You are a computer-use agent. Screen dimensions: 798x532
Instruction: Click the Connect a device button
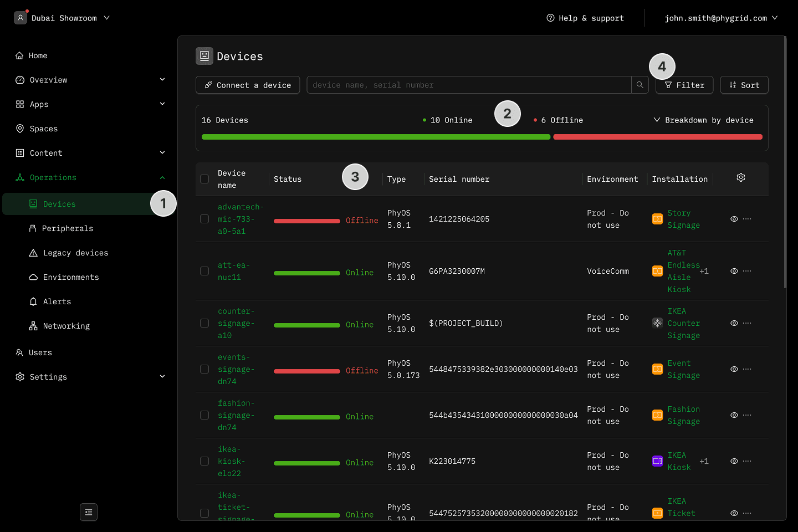(x=248, y=85)
